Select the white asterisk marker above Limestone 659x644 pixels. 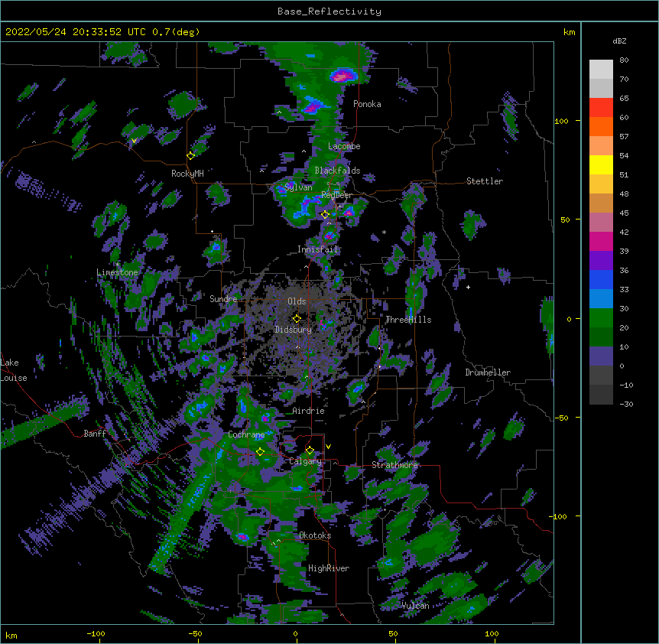[117, 265]
